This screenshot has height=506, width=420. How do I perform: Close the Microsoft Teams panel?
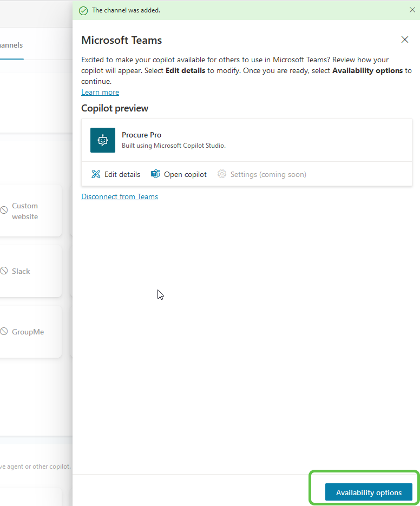tap(404, 40)
